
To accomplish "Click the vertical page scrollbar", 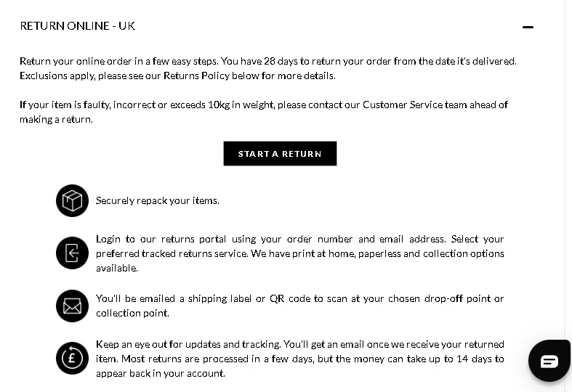I will tap(567, 145).
